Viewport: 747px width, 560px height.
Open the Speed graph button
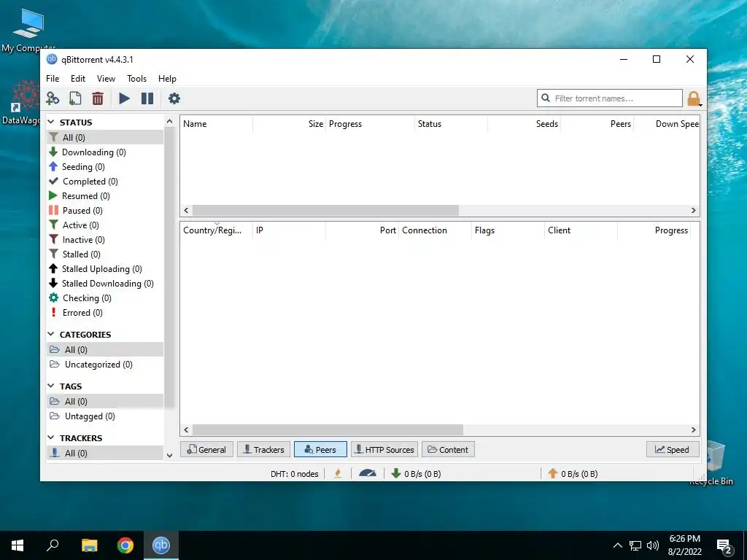(672, 449)
